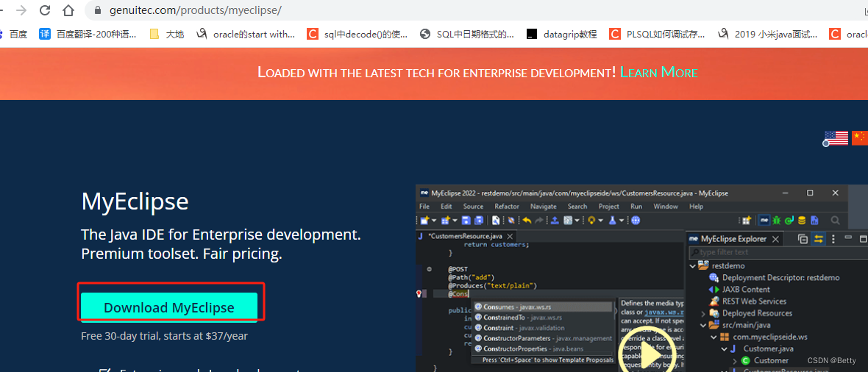Screen dimensions: 868x372
Task: Open the 百度翻译 bookmark
Action: pos(88,35)
